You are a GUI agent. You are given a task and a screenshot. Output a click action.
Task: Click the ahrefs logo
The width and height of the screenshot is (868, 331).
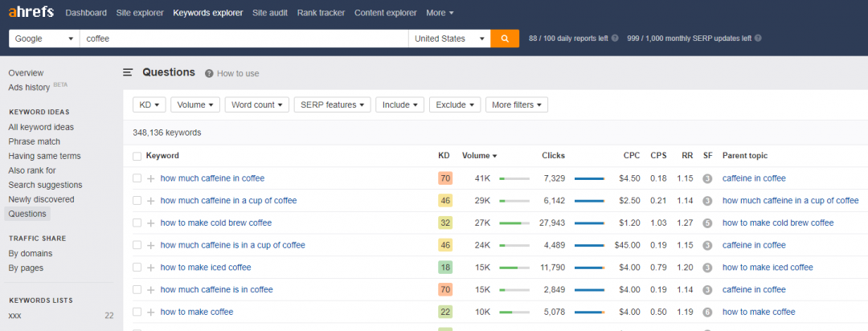[32, 13]
